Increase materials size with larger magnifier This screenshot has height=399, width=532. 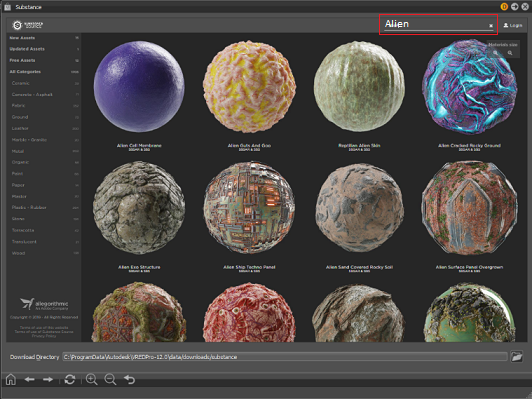click(x=510, y=53)
